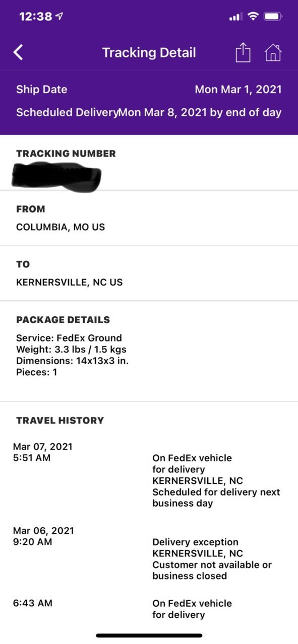
Task: Tap the back arrow icon
Action: point(18,52)
